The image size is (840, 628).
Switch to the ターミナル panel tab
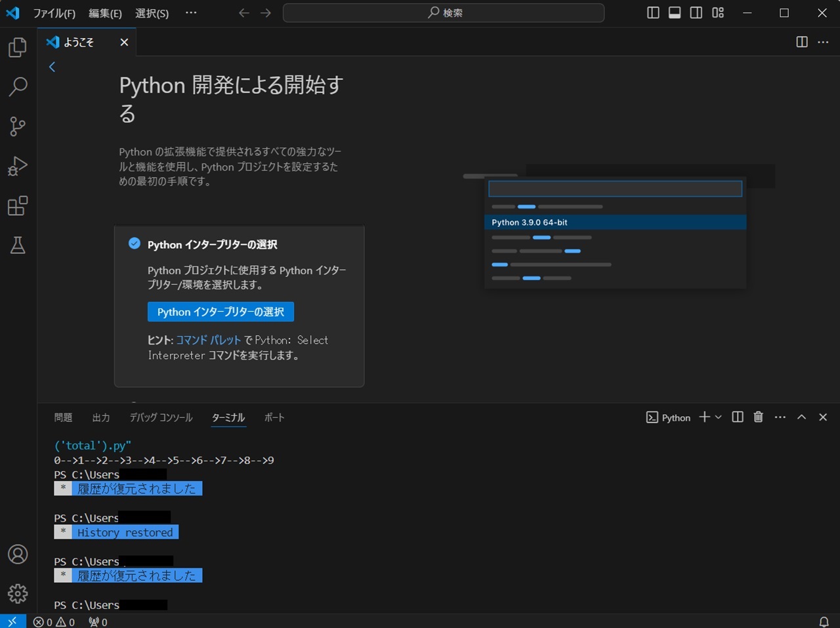tap(228, 417)
